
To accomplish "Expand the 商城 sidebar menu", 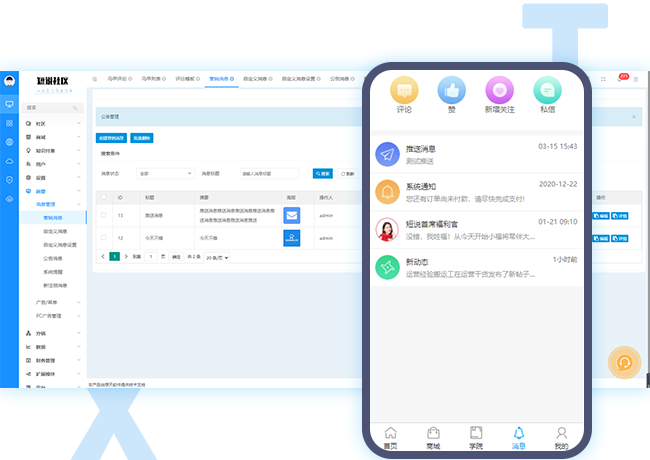I will [x=53, y=137].
